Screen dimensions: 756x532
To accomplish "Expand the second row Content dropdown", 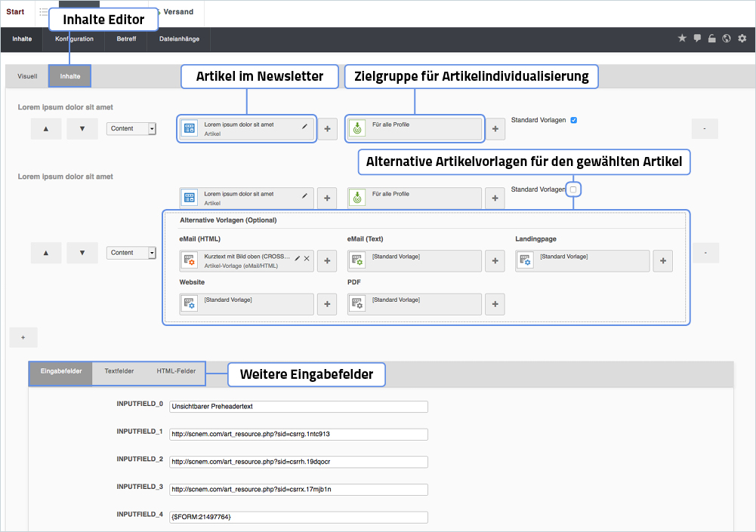I will coord(131,253).
